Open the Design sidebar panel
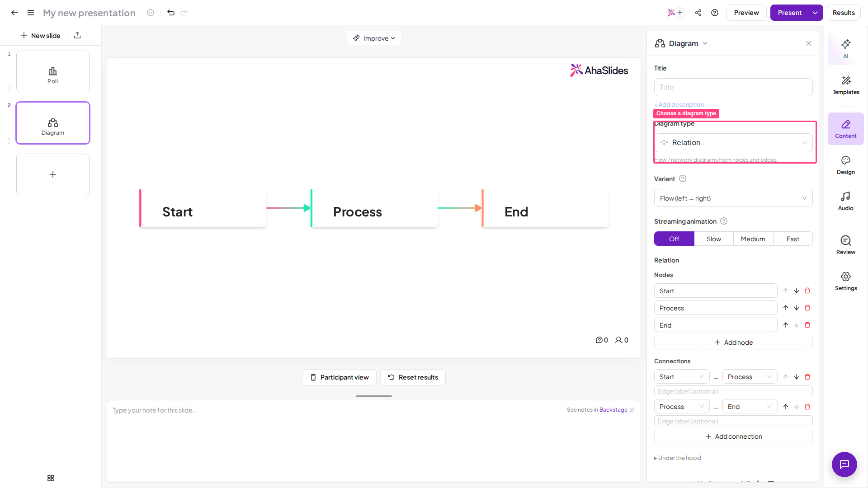Viewport: 868px width, 488px height. (x=845, y=165)
